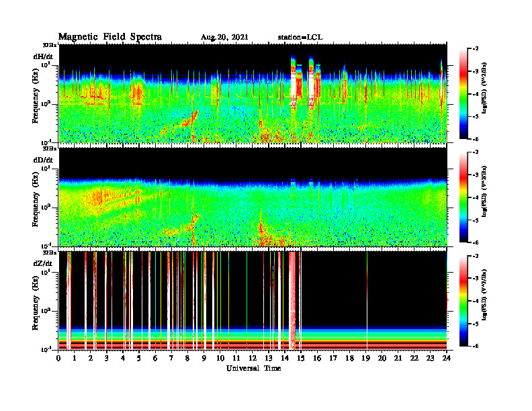
Task: Click the "-6" tick of dH/dt color bar
Action: pyautogui.click(x=476, y=139)
